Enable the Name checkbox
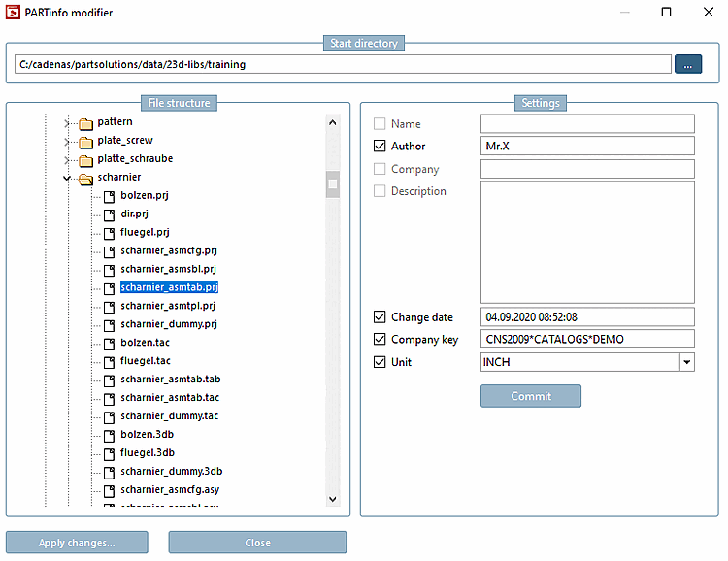728x561 pixels. click(380, 124)
